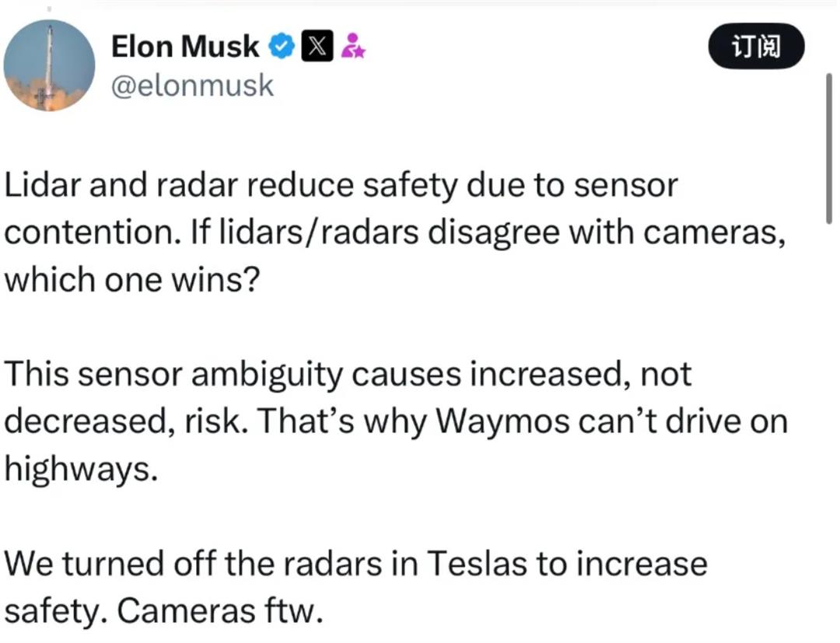The width and height of the screenshot is (840, 643).
Task: Click the blue verified checkmark badge
Action: click(281, 47)
